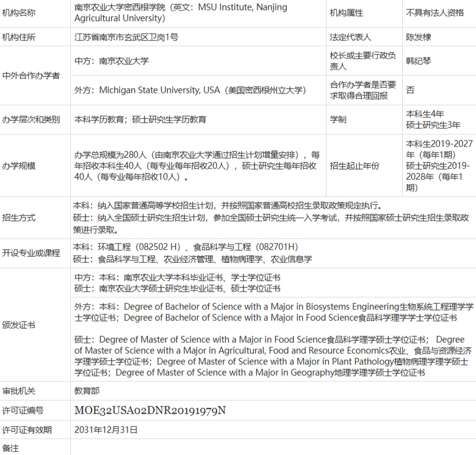Select the 许可证编号 label
This screenshot has height=455, width=476.
pos(23,410)
